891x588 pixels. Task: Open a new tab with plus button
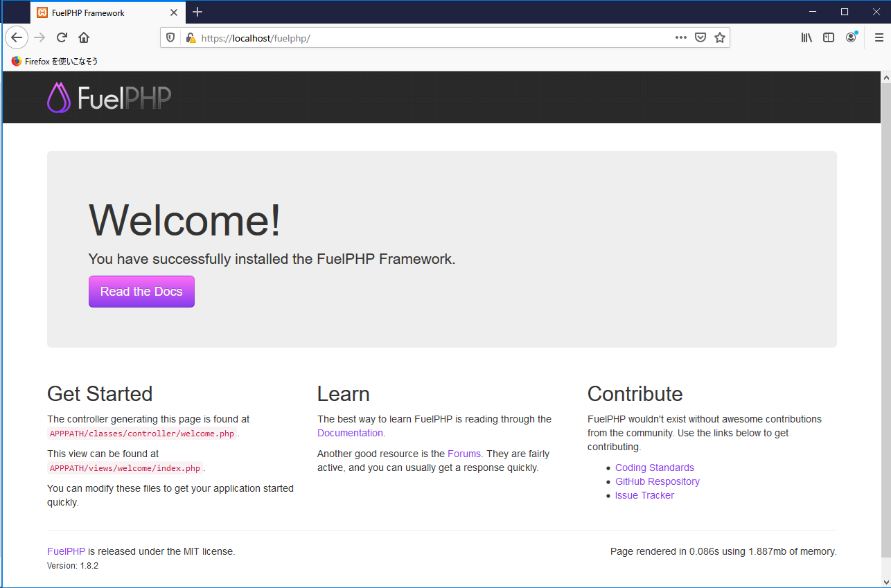pos(197,12)
